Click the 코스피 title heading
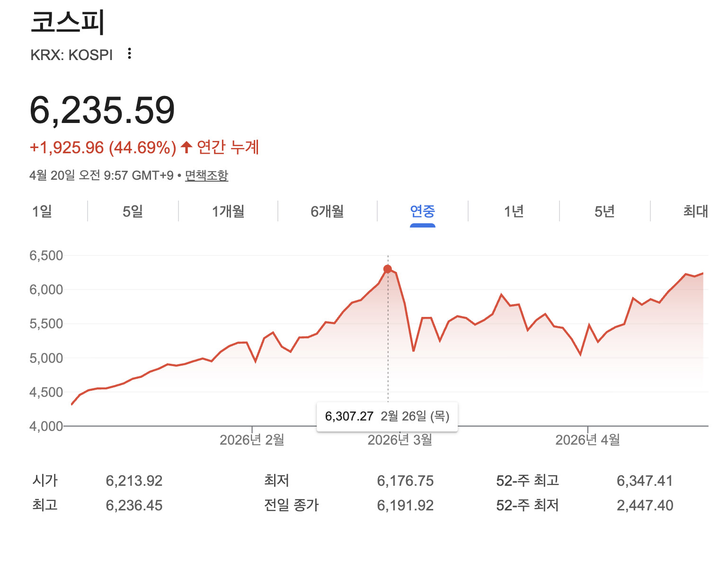Image resolution: width=728 pixels, height=561 pixels. tap(68, 22)
